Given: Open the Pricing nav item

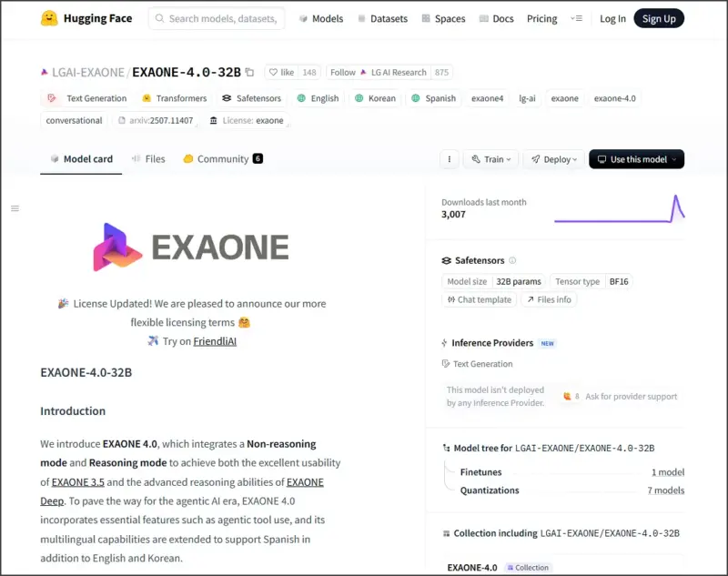Looking at the screenshot, I should tap(541, 18).
